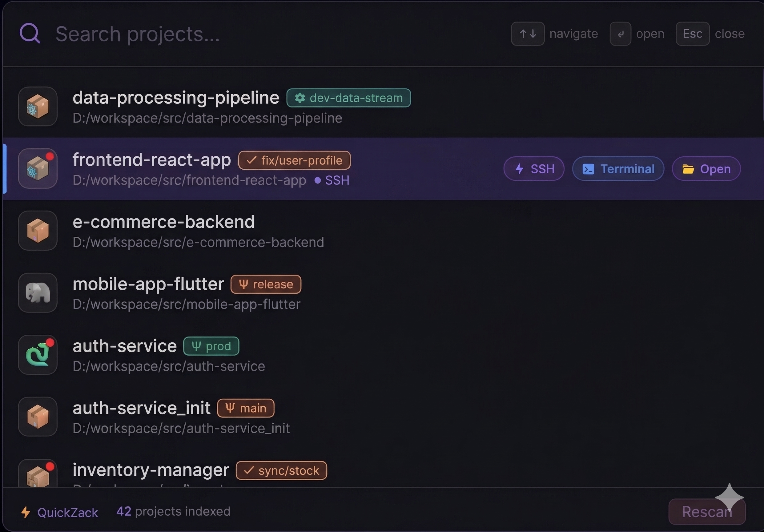Click the main branch badge
This screenshot has height=532, width=764.
pos(246,408)
